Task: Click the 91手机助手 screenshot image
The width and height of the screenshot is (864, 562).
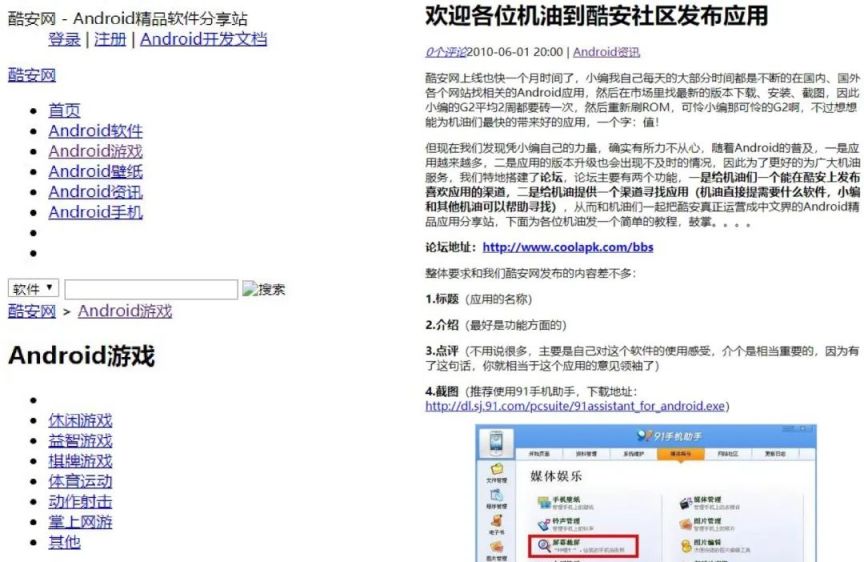Action: point(646,493)
